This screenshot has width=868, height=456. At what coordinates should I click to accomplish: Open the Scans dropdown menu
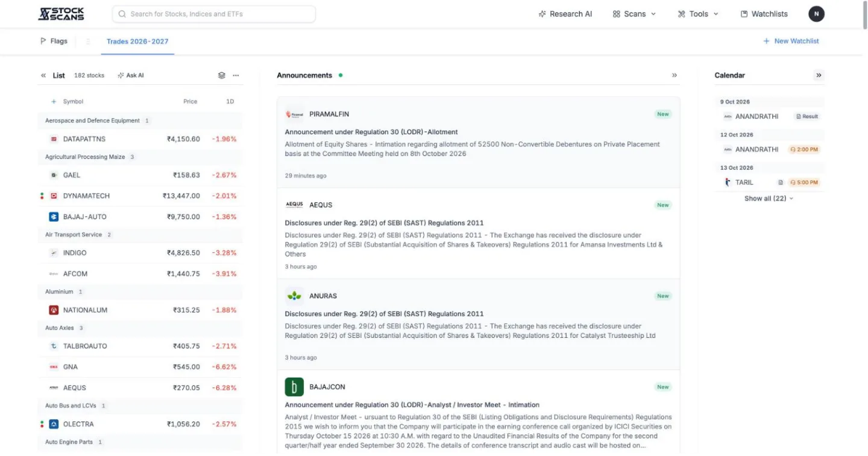(634, 14)
